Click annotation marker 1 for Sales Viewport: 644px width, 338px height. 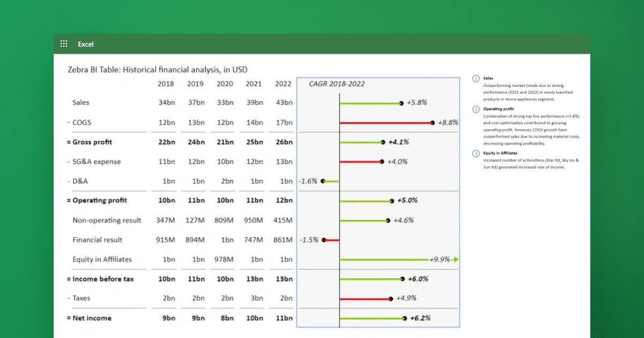[476, 78]
